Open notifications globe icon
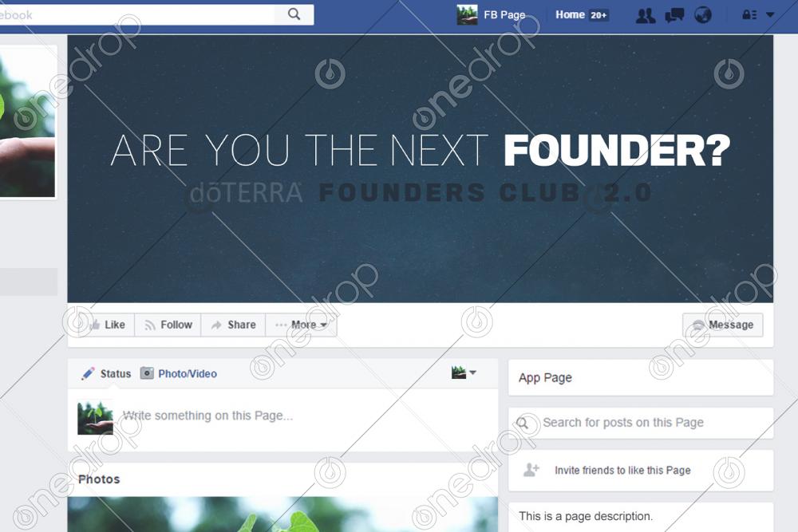The width and height of the screenshot is (798, 532). click(x=703, y=15)
